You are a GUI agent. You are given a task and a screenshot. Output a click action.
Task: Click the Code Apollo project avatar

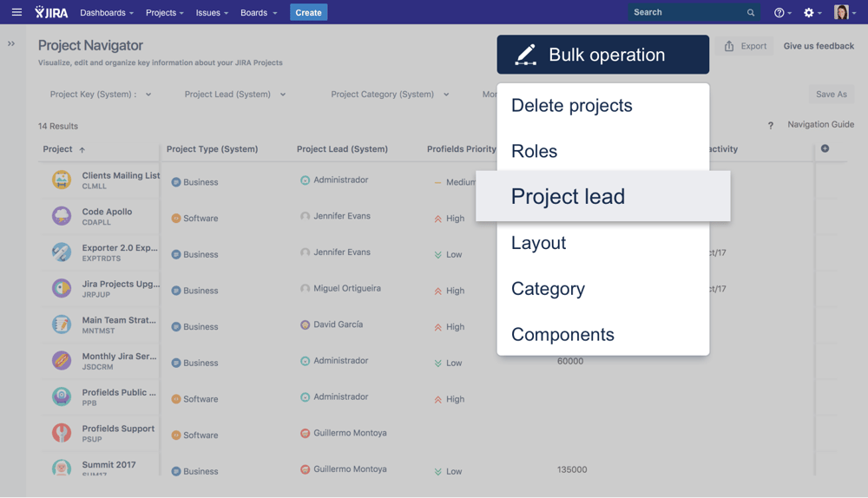62,216
